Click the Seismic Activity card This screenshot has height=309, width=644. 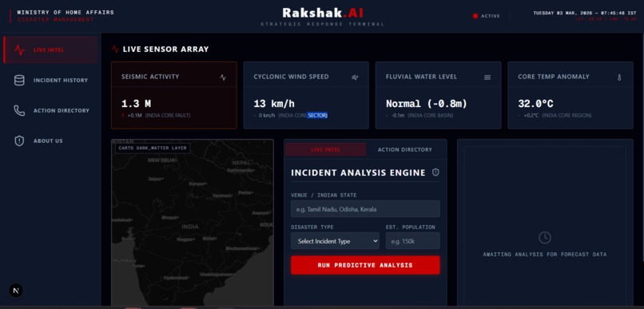tap(174, 95)
